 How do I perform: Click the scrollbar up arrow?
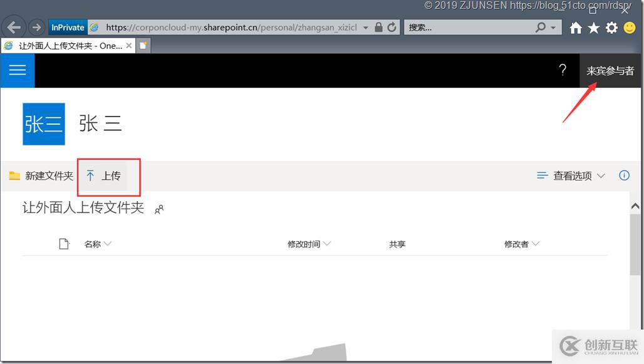pyautogui.click(x=635, y=206)
